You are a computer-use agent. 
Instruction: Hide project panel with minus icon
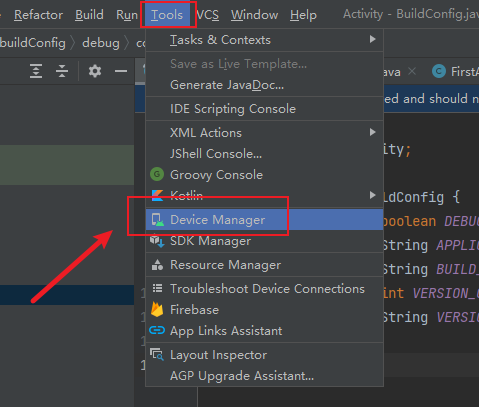[121, 71]
